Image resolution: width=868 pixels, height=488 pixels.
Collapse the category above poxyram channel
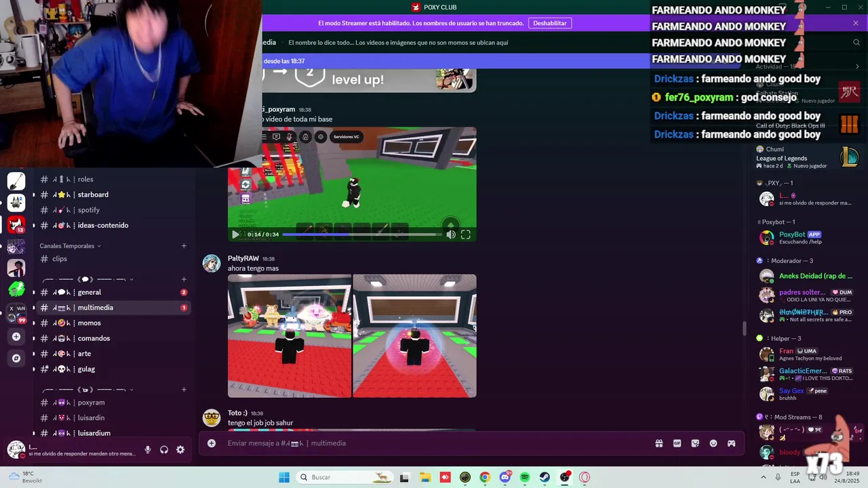[x=88, y=390]
